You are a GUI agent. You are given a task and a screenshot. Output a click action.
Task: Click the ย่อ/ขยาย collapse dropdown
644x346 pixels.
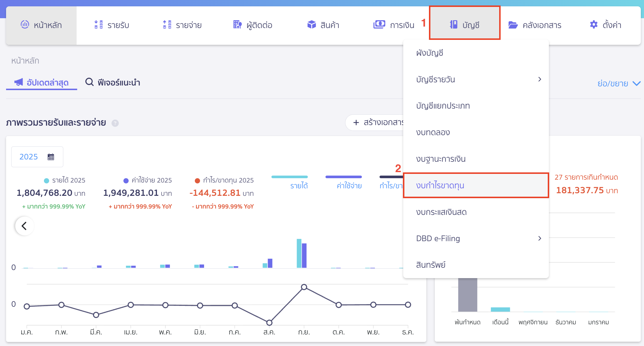[x=619, y=83]
